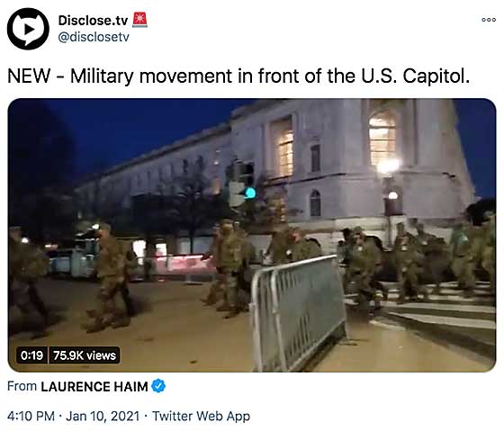Click the Twitter Web App source link

[x=202, y=417]
